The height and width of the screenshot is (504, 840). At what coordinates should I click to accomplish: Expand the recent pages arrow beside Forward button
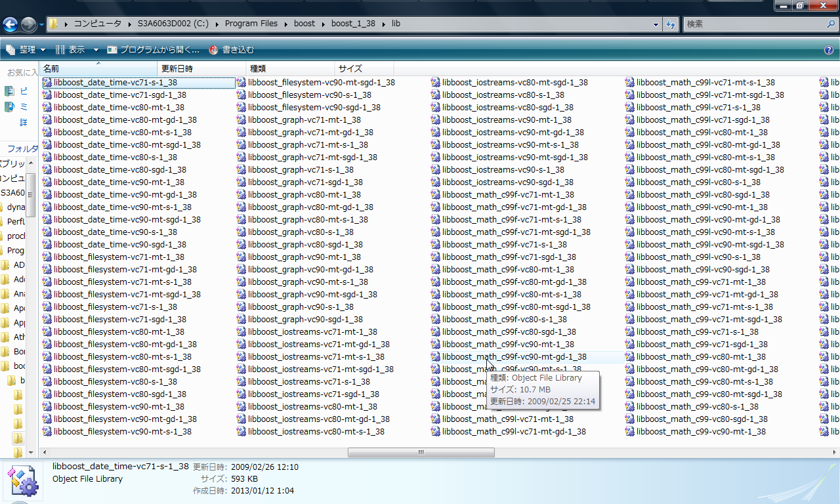point(41,25)
